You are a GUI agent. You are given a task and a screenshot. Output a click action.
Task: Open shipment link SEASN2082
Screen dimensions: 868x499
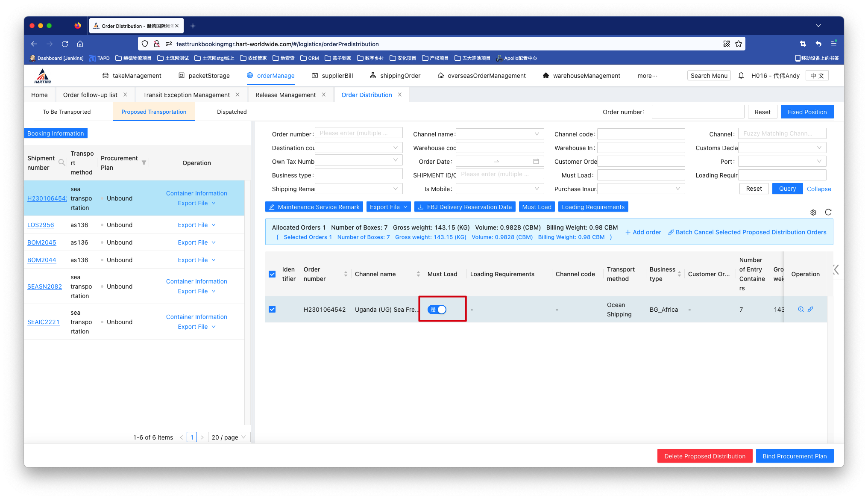(44, 286)
